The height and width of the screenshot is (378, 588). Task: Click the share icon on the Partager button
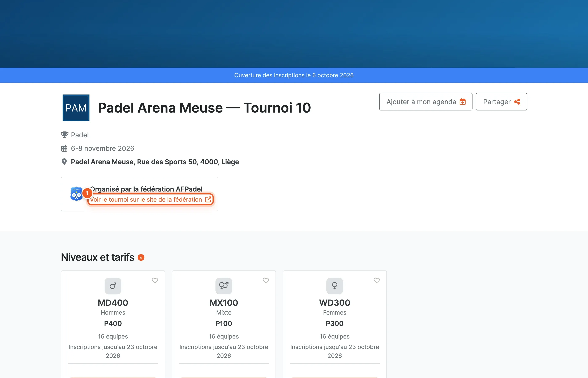click(x=517, y=102)
